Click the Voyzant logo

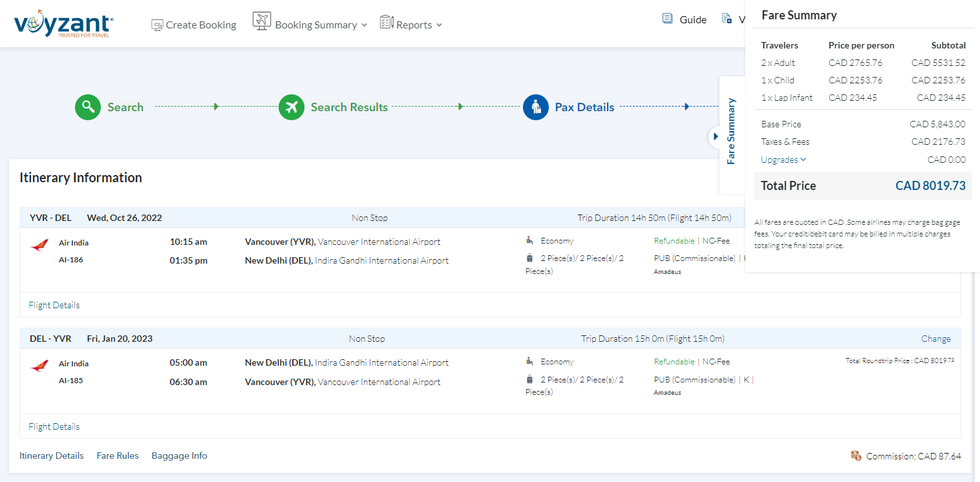63,24
